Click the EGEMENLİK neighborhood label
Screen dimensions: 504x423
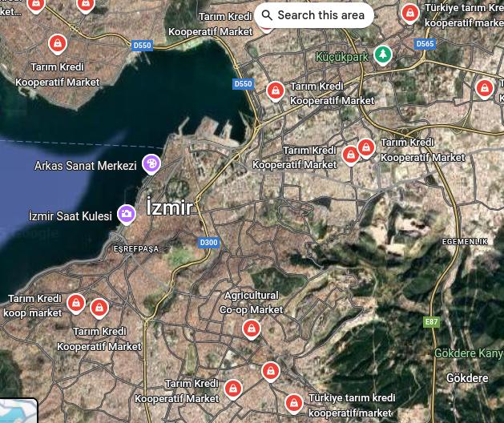point(465,241)
